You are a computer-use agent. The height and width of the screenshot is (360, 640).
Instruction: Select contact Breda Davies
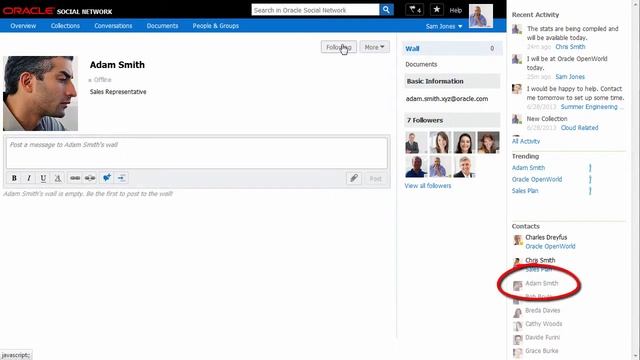tap(542, 311)
